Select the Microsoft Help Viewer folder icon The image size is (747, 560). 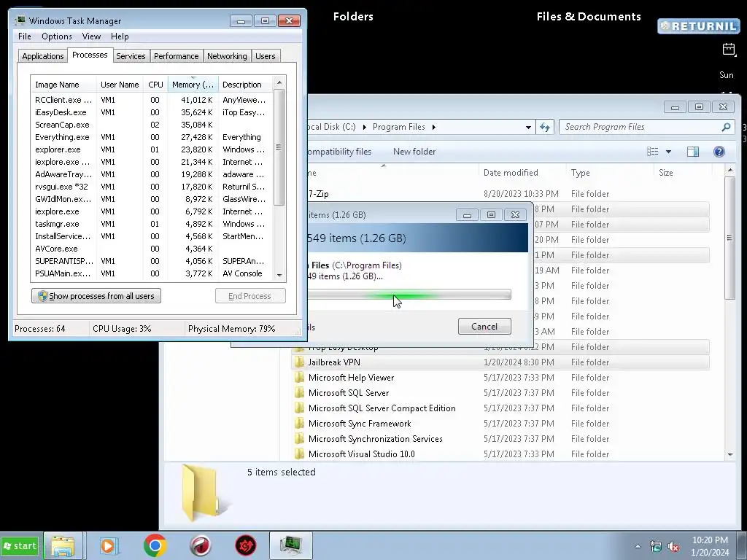point(299,378)
